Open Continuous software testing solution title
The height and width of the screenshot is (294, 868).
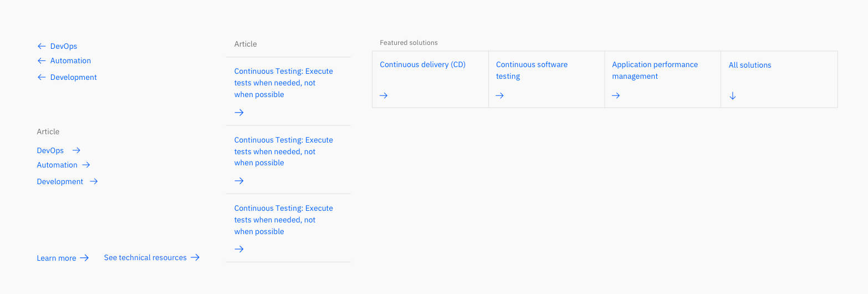532,70
